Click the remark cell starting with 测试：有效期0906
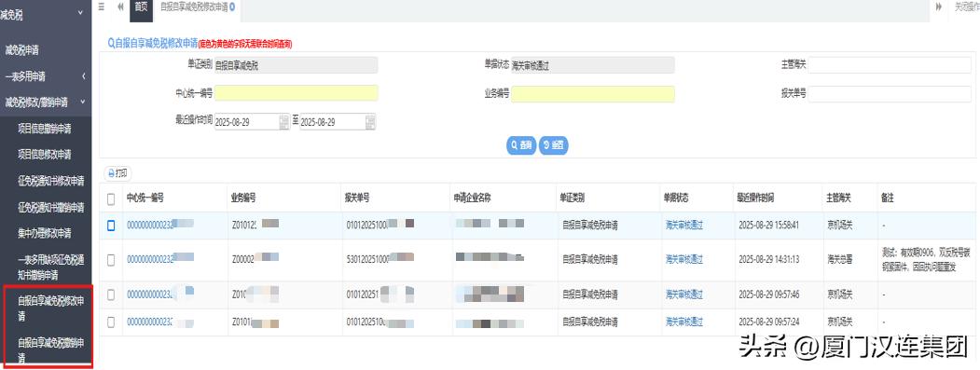 (926, 259)
